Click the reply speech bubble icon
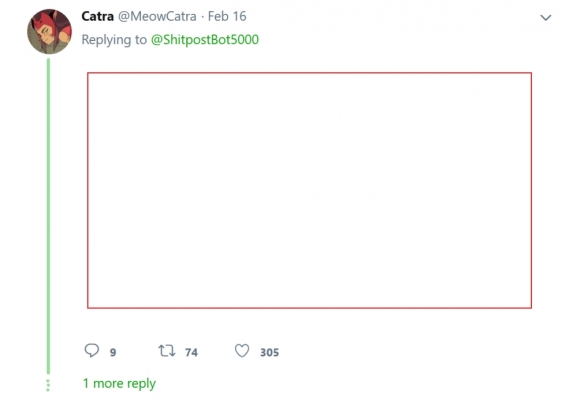This screenshot has width=577, height=400. pyautogui.click(x=92, y=350)
